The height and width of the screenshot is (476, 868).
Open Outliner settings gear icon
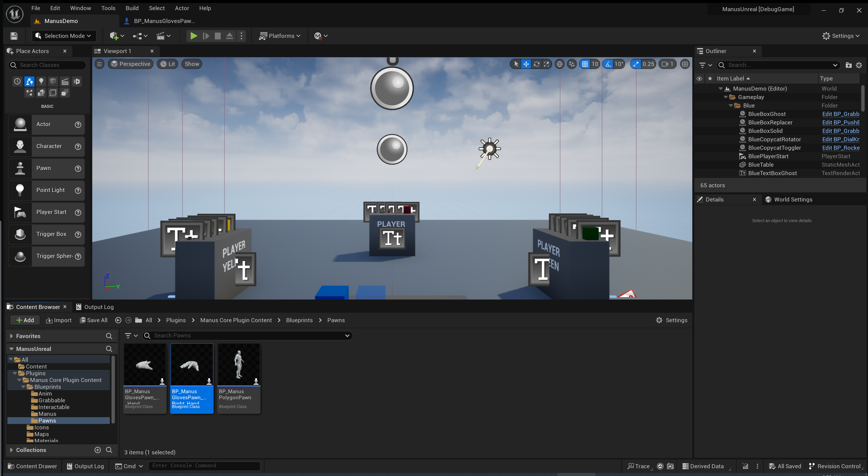859,65
